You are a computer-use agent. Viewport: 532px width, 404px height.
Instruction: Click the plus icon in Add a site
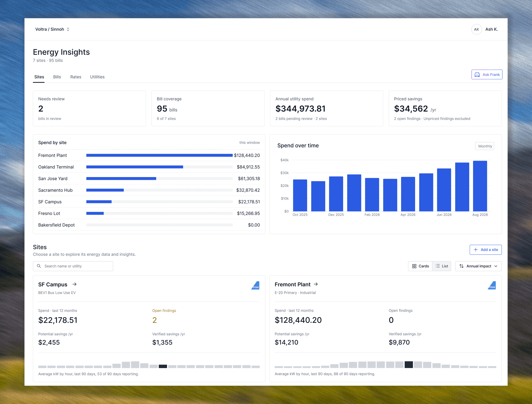point(476,250)
